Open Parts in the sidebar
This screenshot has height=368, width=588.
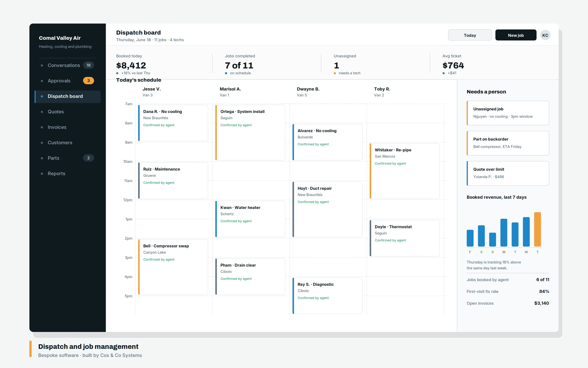[68, 158]
